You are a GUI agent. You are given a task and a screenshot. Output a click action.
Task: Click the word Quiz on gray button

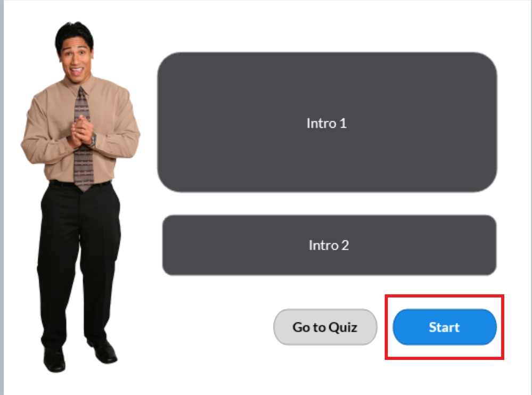(343, 327)
